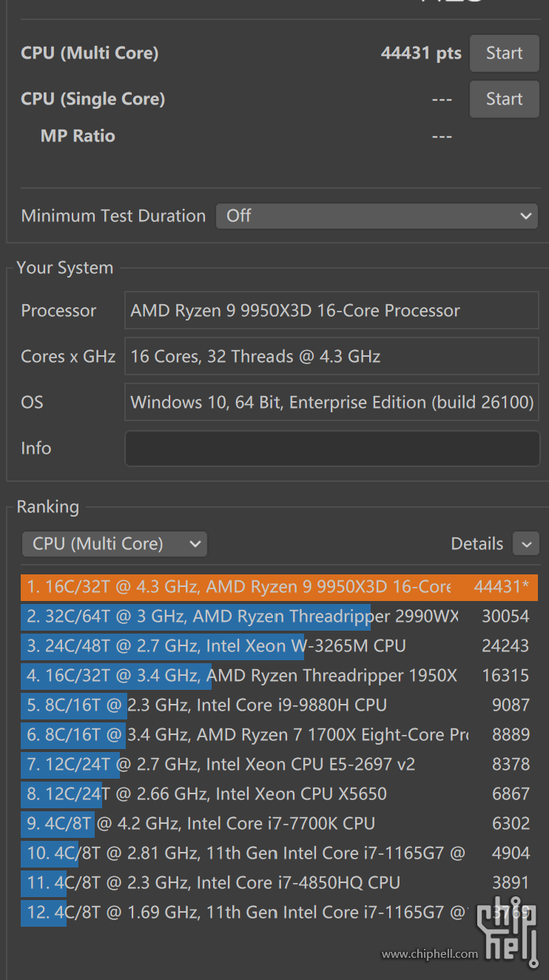Select the Xeon W-3265M ranking row
The image size is (549, 980).
coord(279,646)
